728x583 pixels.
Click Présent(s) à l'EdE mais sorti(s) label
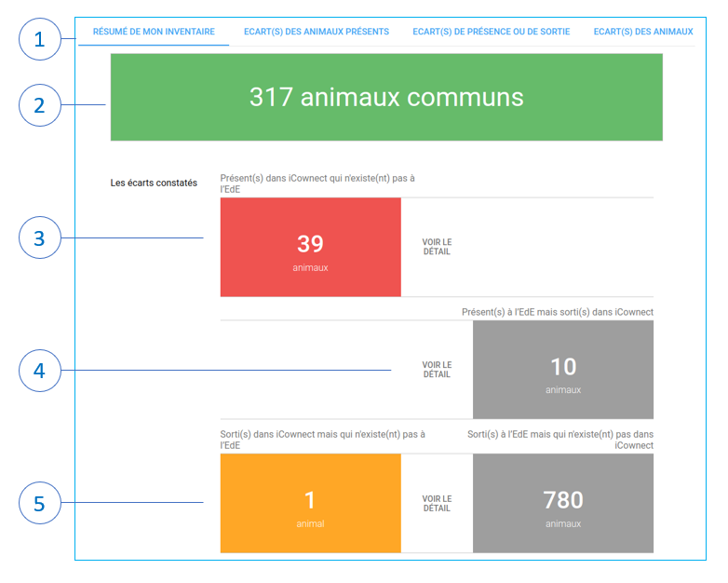coord(557,312)
